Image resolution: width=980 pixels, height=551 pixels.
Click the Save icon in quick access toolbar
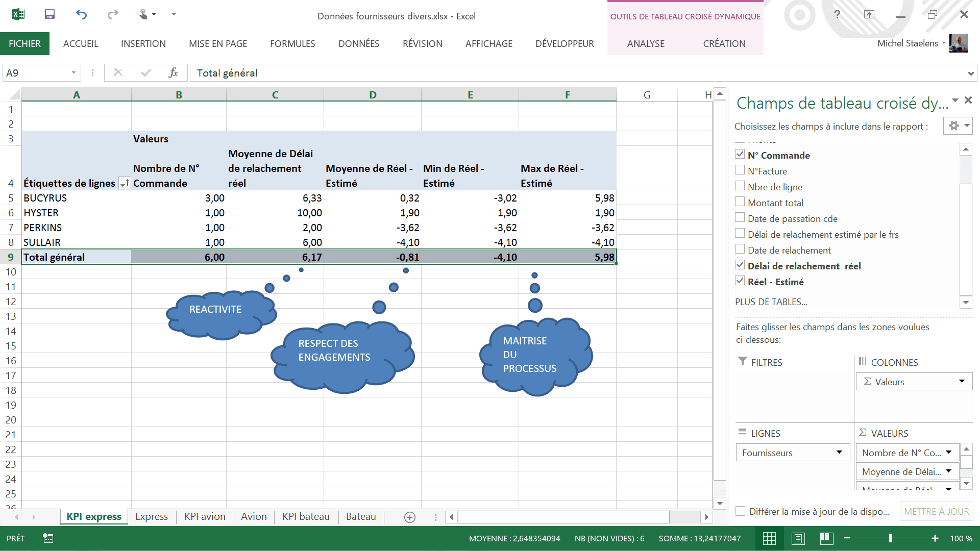coord(50,14)
